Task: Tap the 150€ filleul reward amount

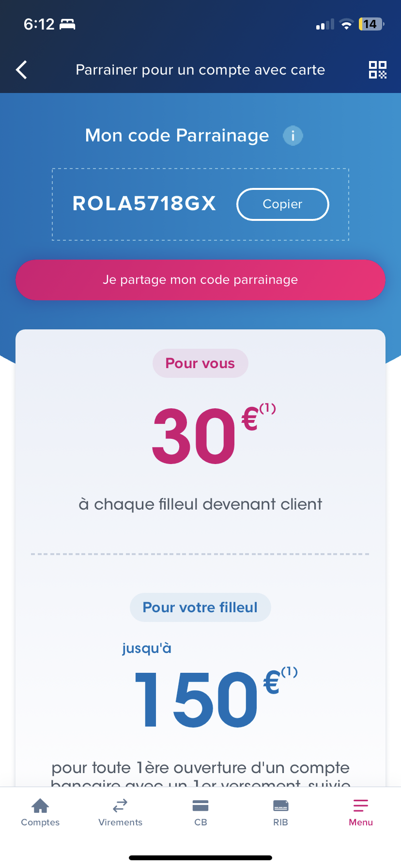Action: 216,697
